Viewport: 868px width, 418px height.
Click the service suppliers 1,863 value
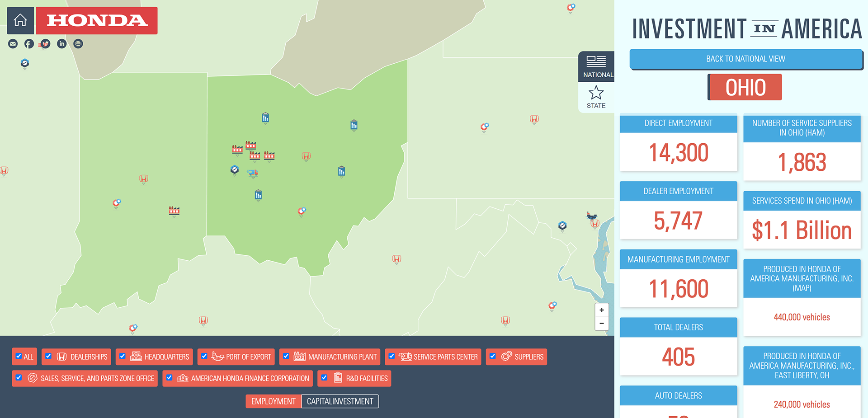click(x=802, y=162)
